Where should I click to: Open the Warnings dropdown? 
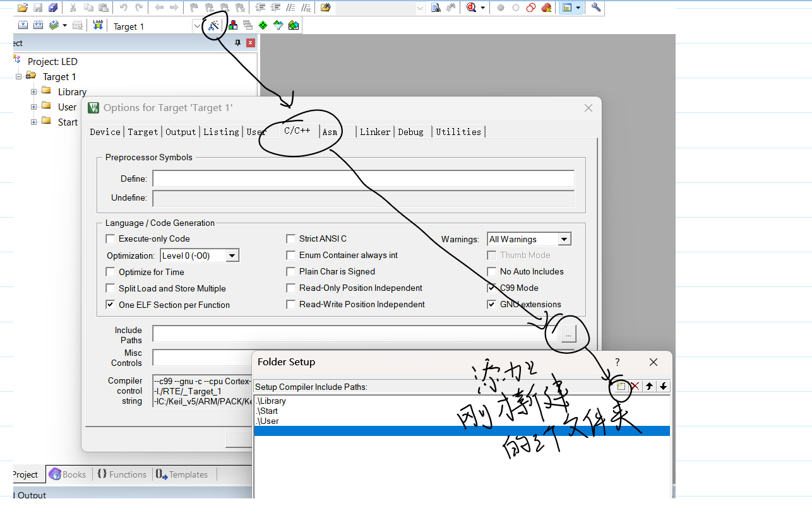564,239
